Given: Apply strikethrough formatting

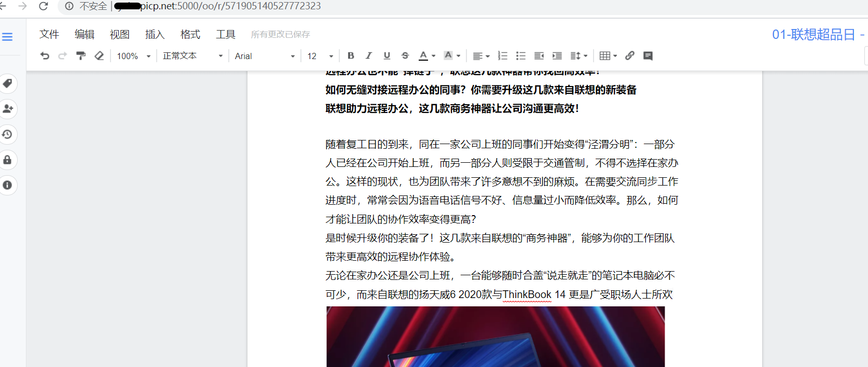Looking at the screenshot, I should click(405, 55).
